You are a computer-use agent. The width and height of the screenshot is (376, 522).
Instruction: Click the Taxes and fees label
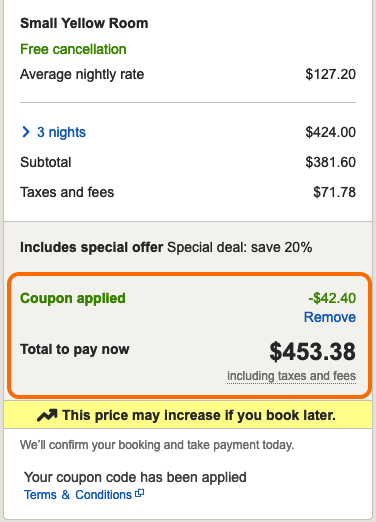click(x=67, y=192)
